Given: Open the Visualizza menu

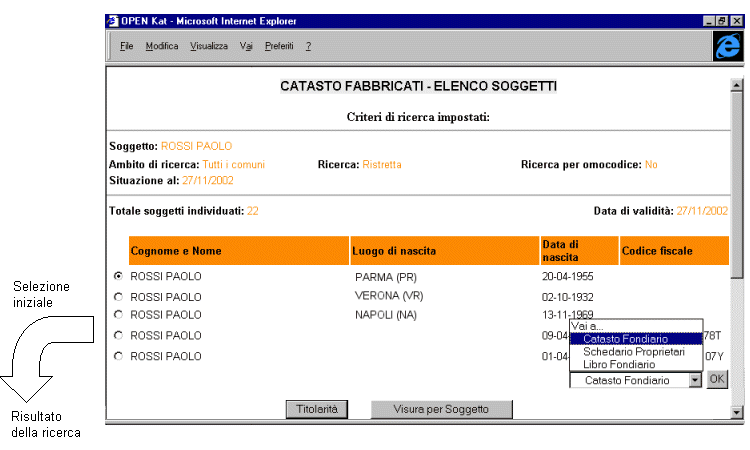Looking at the screenshot, I should 209,47.
